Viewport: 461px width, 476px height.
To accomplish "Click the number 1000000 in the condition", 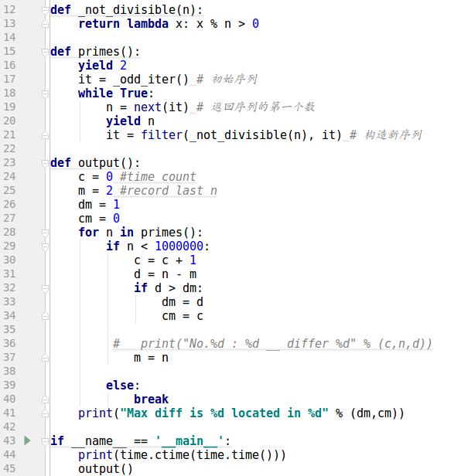I will click(179, 246).
